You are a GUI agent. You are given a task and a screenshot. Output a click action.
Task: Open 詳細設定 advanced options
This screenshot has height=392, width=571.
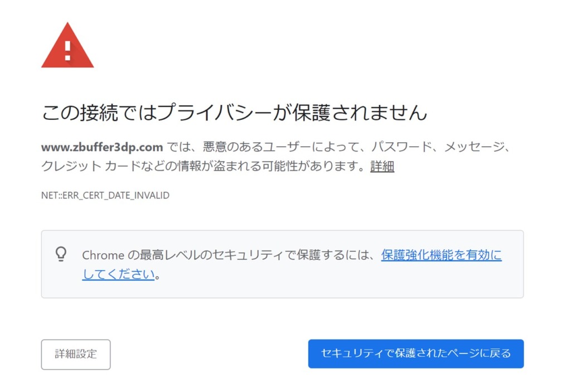tap(76, 354)
